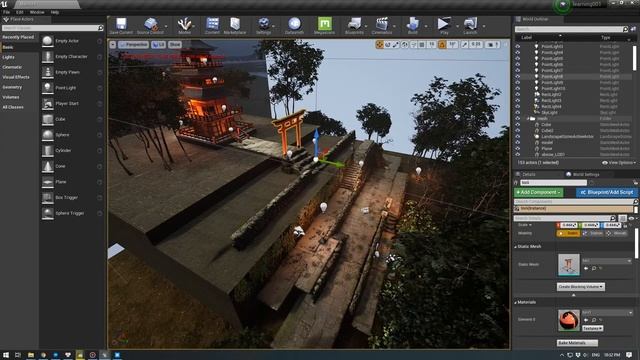
Task: Toggle visibility of PointLight8 in outliner
Action: coord(518,76)
